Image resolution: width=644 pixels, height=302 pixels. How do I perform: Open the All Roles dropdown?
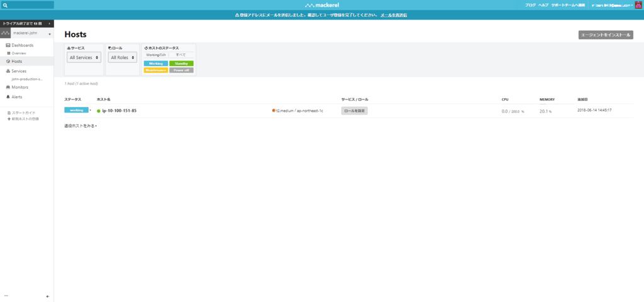tap(123, 57)
